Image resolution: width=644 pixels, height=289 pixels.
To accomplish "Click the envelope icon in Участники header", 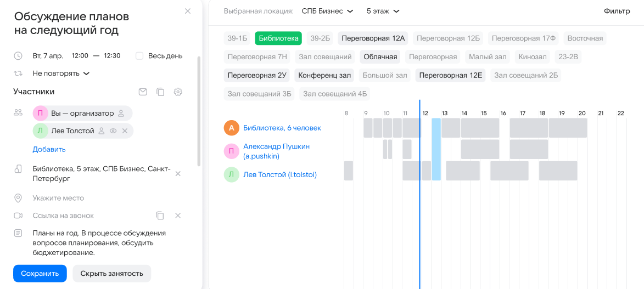I will click(x=143, y=92).
